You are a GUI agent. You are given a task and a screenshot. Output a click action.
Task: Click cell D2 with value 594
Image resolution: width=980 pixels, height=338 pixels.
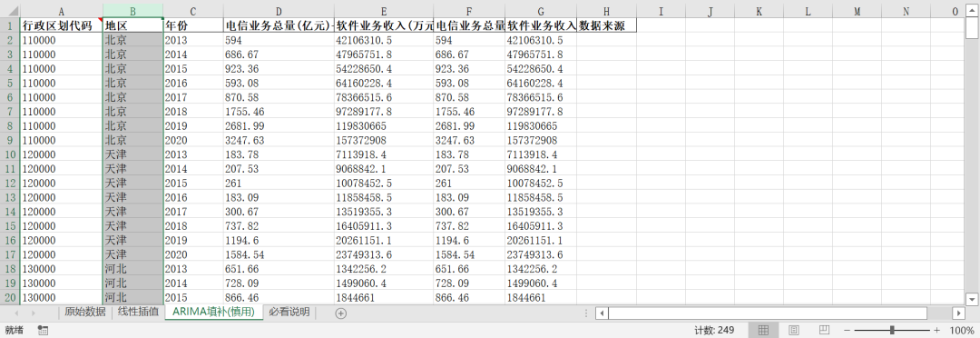pyautogui.click(x=279, y=40)
